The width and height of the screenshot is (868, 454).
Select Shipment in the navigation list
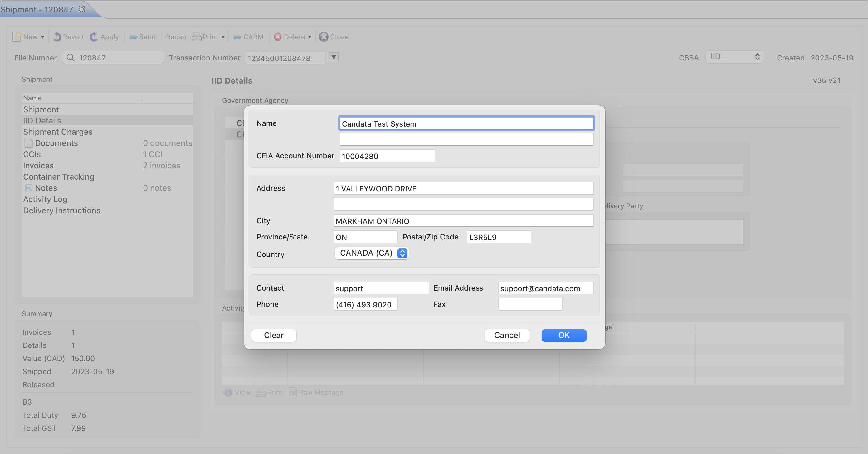coord(108,109)
